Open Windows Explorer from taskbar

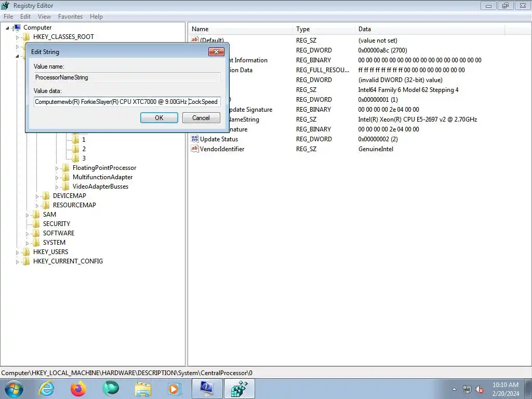click(143, 389)
